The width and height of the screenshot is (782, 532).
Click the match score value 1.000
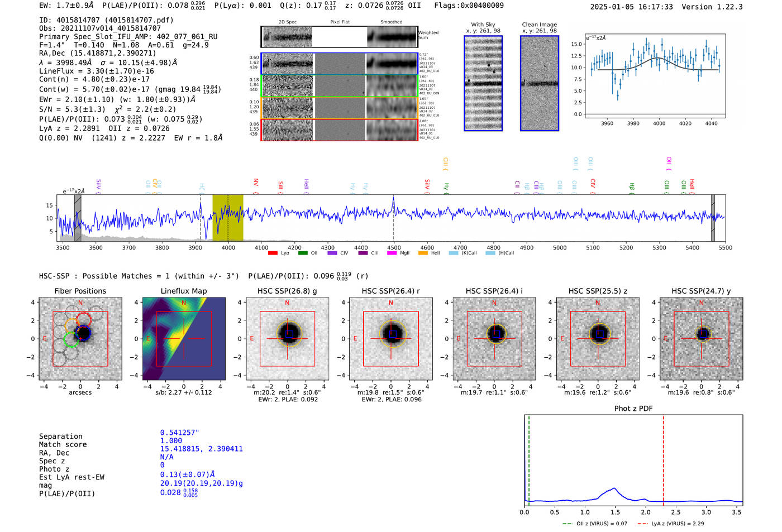click(171, 441)
